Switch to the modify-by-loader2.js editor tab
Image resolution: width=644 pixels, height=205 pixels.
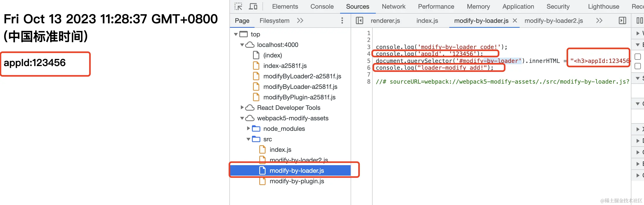pos(554,21)
